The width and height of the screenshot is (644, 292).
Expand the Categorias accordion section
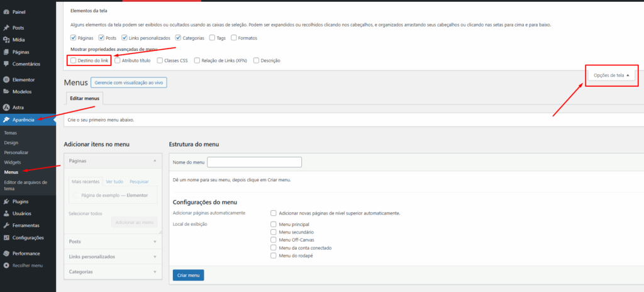(x=113, y=272)
